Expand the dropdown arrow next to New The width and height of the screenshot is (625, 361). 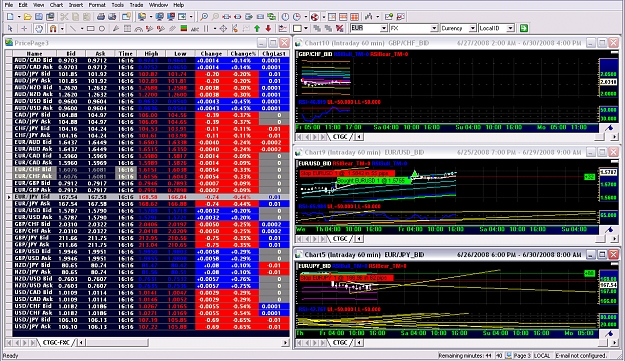point(18,17)
